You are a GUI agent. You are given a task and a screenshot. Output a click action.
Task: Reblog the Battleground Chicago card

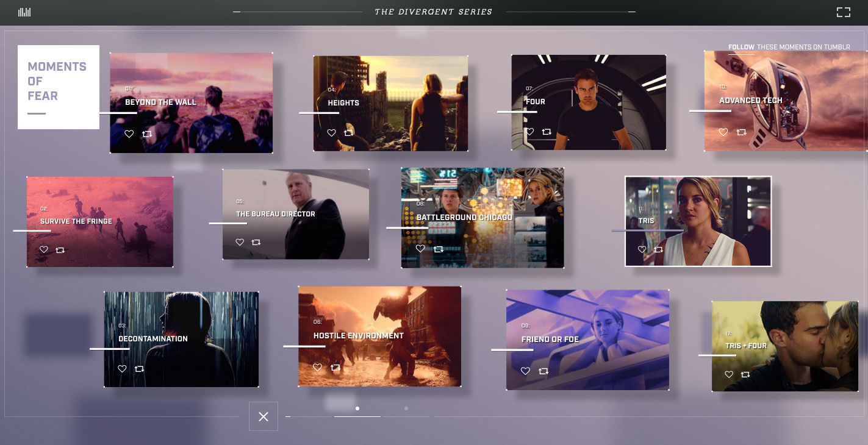439,249
